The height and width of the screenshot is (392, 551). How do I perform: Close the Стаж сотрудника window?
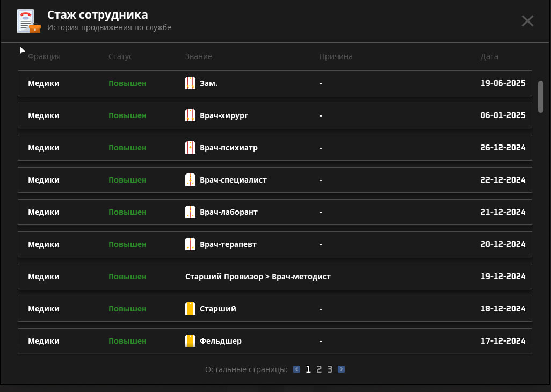coord(527,21)
